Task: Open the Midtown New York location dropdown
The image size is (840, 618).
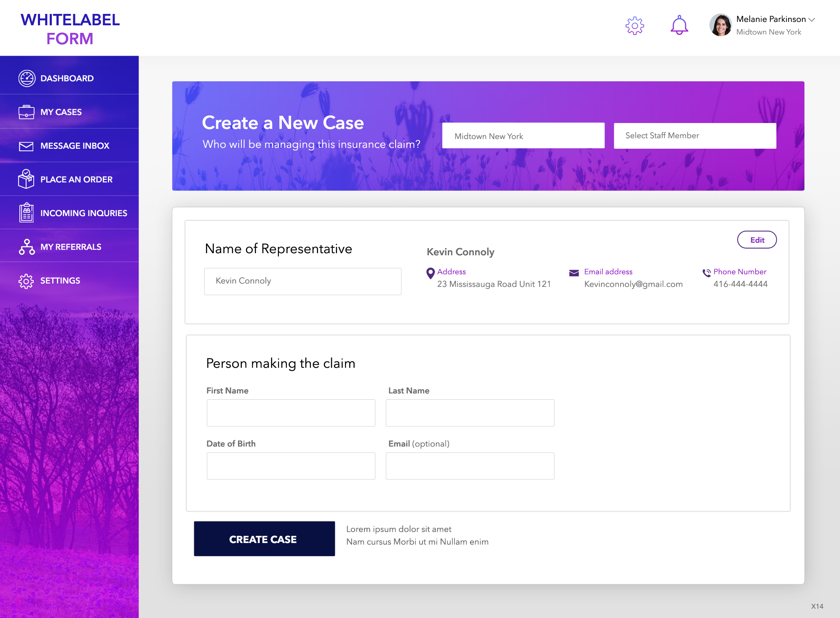Action: tap(523, 136)
